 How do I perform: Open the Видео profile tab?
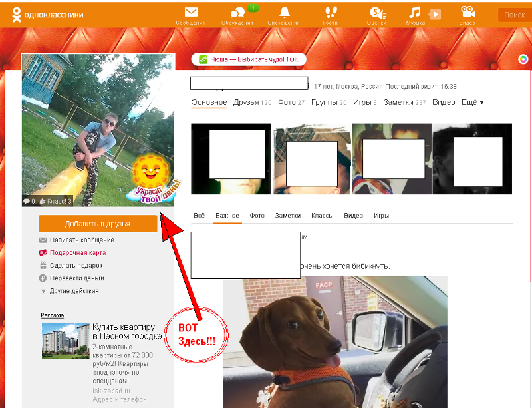click(444, 102)
